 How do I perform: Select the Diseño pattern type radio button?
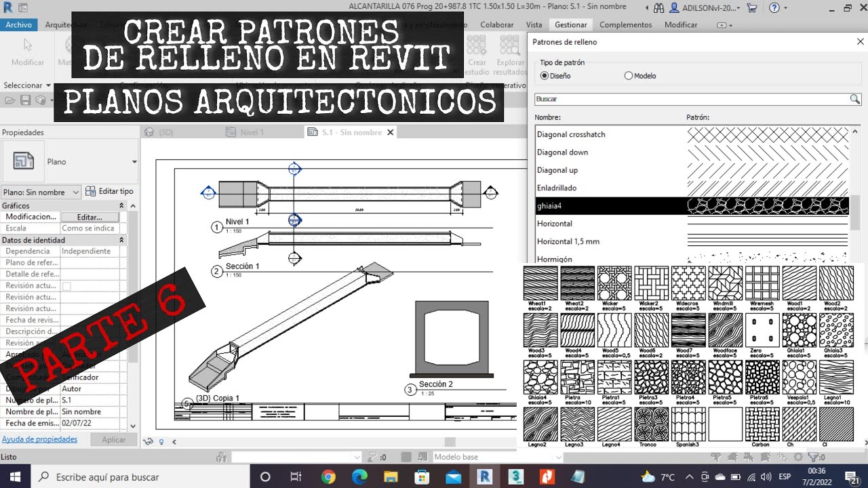[x=545, y=76]
